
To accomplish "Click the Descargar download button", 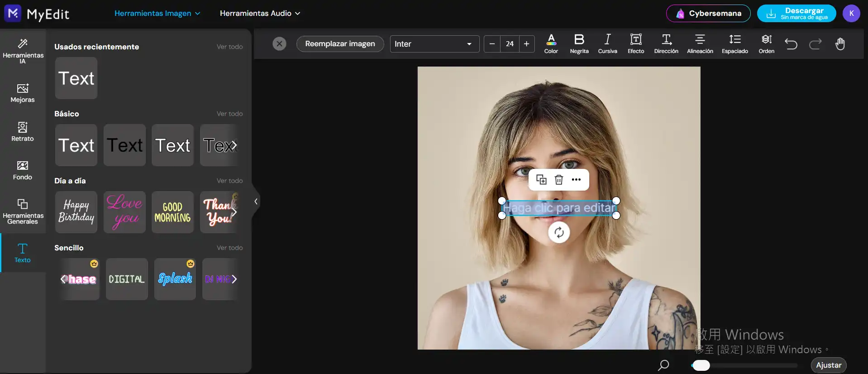I will pos(796,14).
